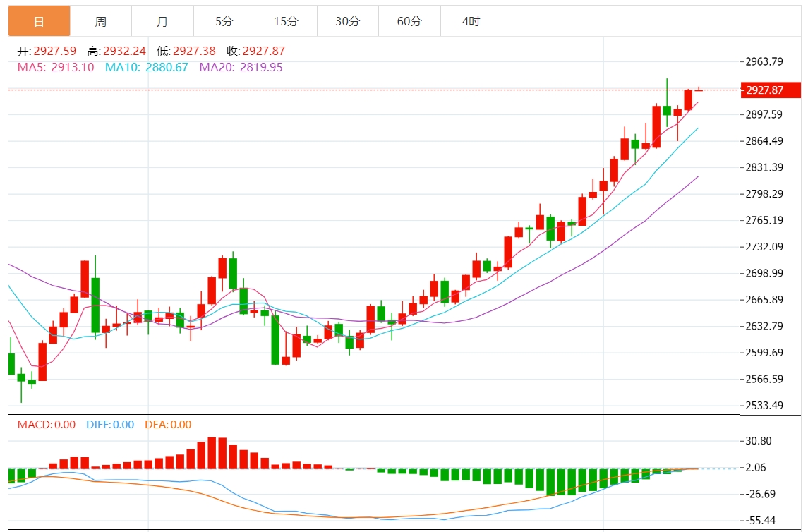Select the 日 daily timeframe tab
808x532 pixels.
(x=39, y=21)
